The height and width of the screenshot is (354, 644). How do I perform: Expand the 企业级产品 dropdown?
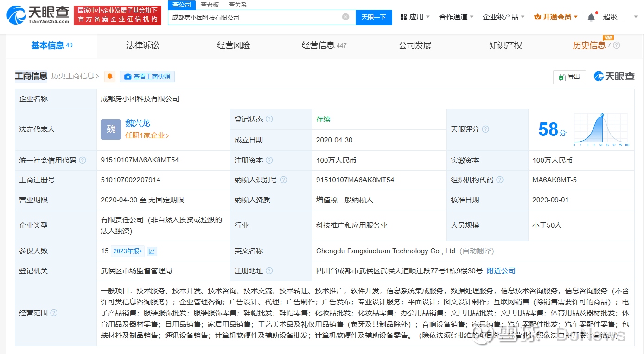[504, 17]
